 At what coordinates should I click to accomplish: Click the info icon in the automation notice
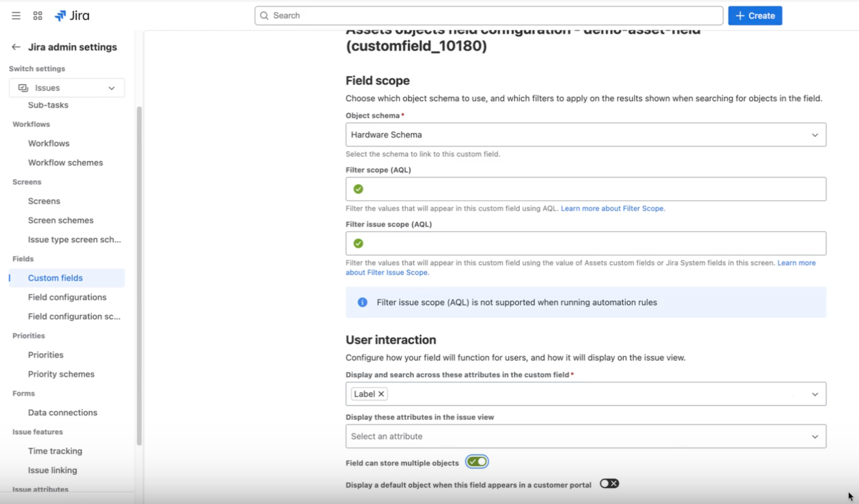pyautogui.click(x=362, y=302)
